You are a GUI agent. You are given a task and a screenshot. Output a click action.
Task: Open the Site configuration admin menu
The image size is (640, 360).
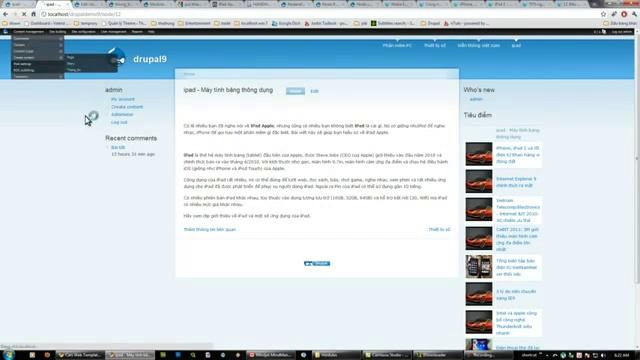(83, 31)
